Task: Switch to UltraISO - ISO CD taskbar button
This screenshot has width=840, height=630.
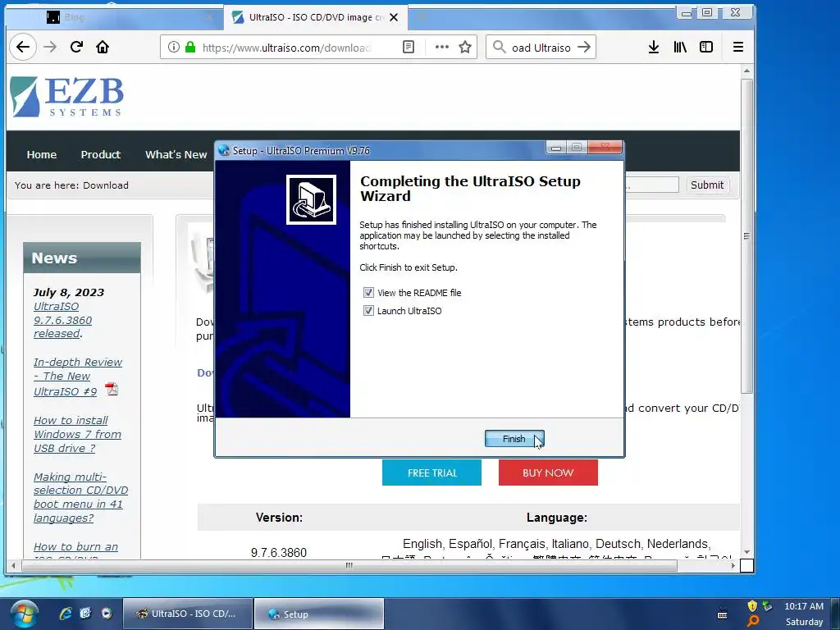Action: tap(188, 614)
